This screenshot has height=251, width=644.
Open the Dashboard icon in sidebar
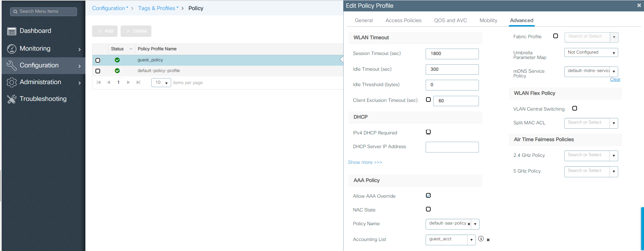click(x=12, y=31)
